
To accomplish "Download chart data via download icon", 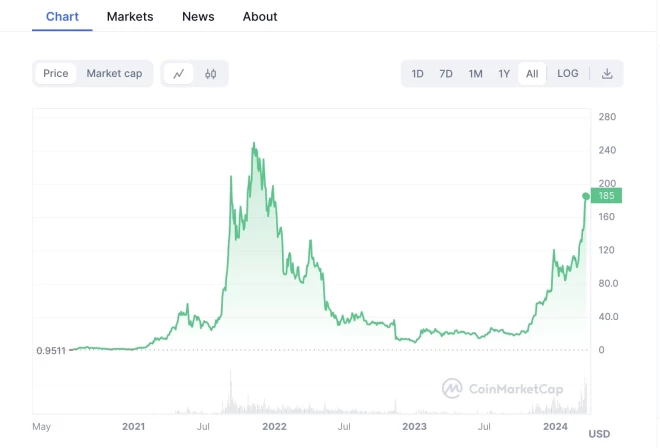I will 607,74.
